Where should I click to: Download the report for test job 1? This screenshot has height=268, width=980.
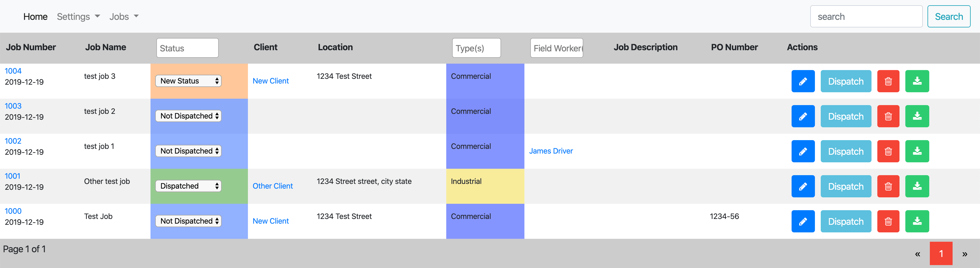tap(917, 151)
